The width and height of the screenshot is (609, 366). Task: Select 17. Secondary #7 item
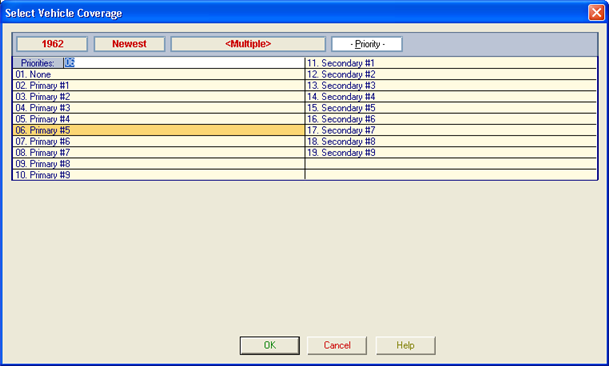[451, 130]
